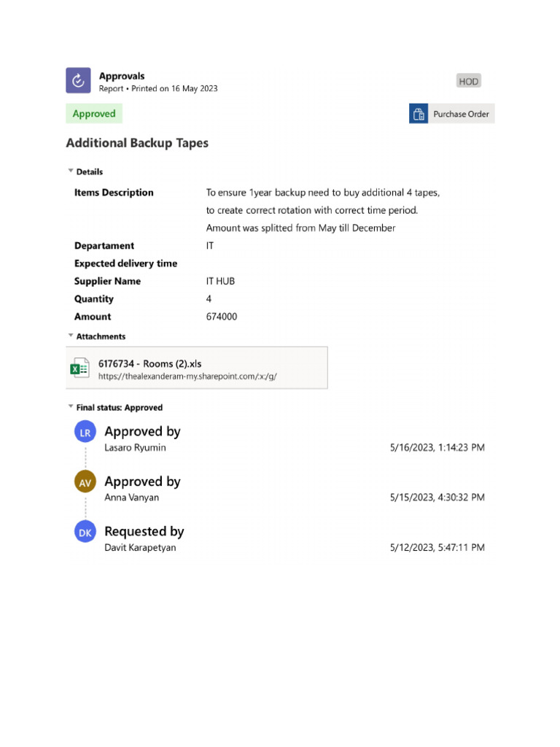Click the green Approved status badge
Screen dimensions: 560x747
click(x=94, y=114)
